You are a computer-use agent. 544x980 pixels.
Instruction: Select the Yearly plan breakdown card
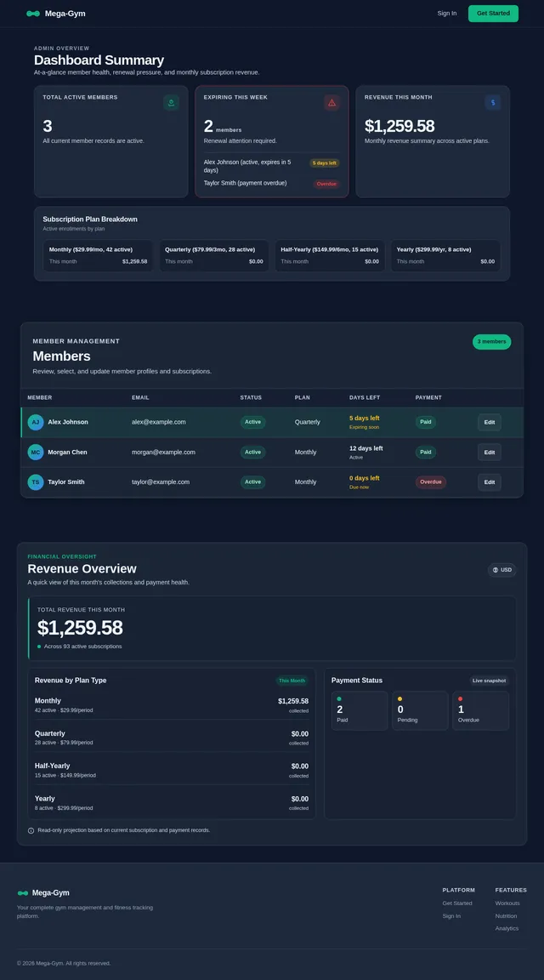[x=446, y=255]
